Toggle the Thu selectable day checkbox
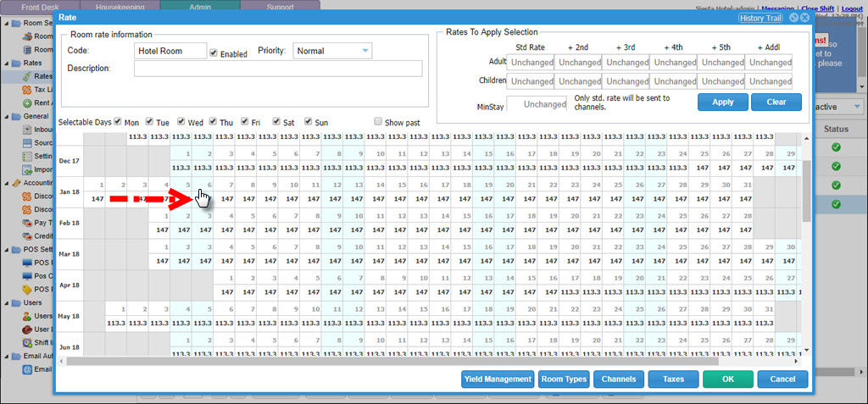 pos(212,121)
